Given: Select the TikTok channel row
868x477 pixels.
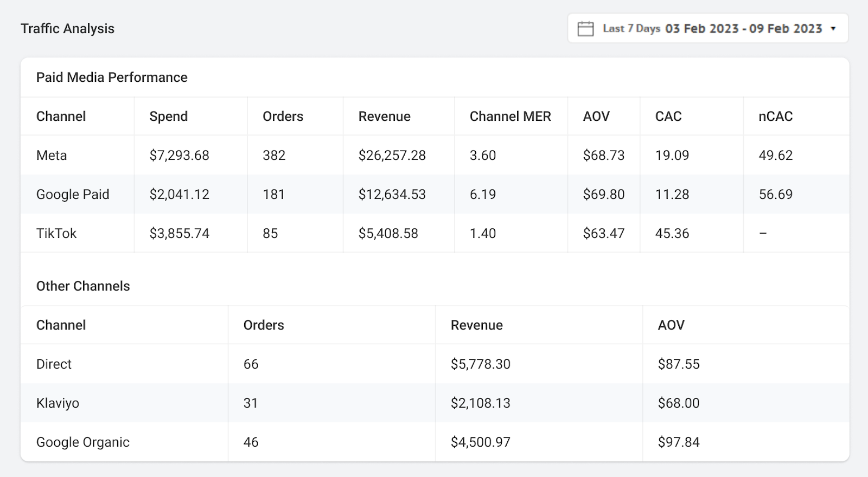Looking at the screenshot, I should tap(56, 234).
